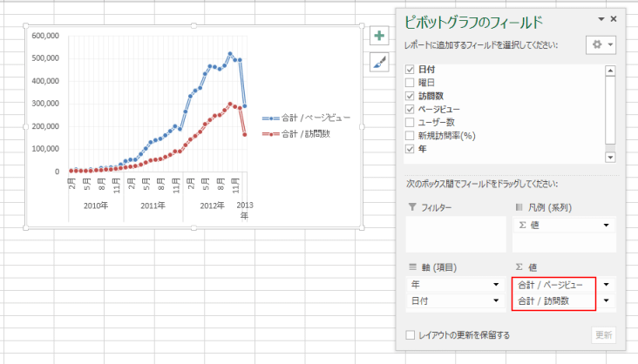This screenshot has height=364, width=638.
Task: Click the 軸 (項目) area header
Action: click(x=433, y=267)
